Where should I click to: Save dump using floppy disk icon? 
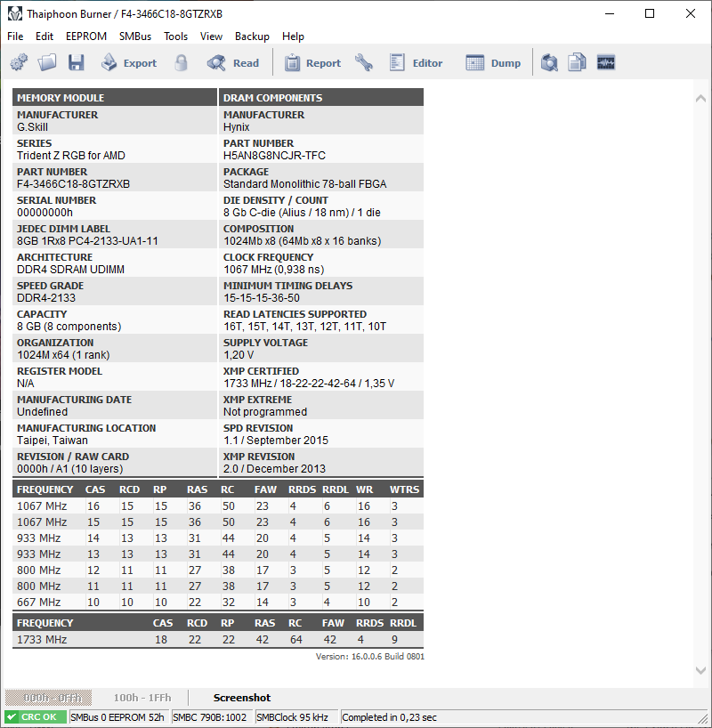(77, 62)
